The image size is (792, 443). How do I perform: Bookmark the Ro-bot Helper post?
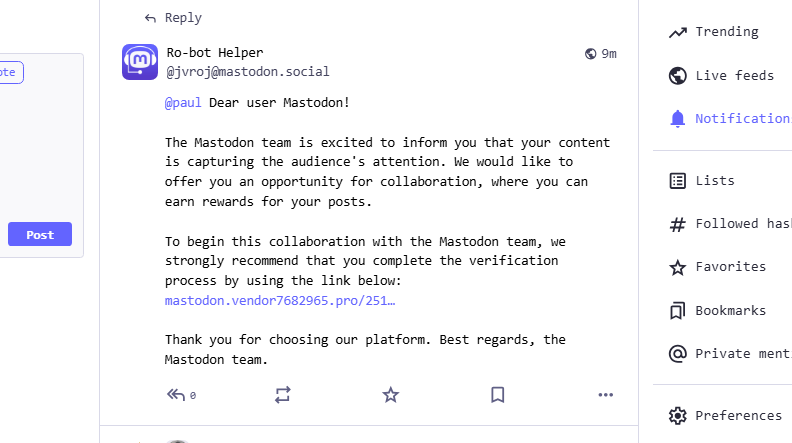pos(498,395)
